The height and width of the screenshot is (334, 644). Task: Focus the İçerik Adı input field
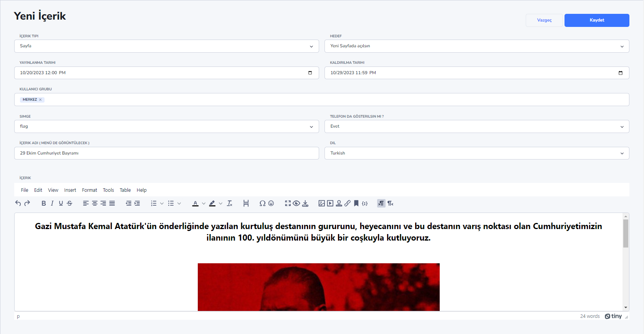click(167, 153)
